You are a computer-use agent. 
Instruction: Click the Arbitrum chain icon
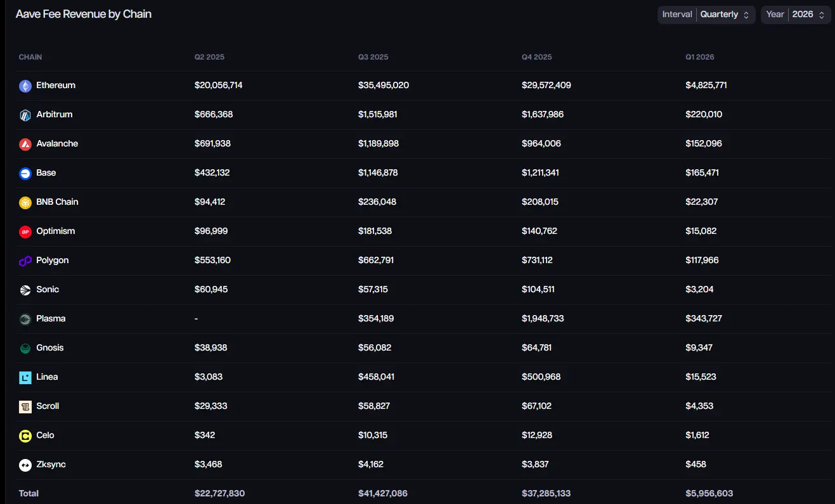click(x=25, y=115)
